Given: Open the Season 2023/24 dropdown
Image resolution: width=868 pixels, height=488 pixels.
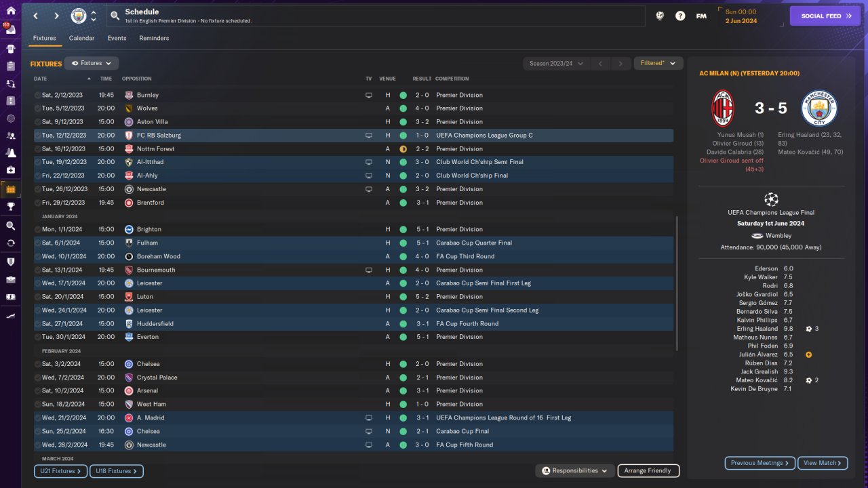Looking at the screenshot, I should [x=555, y=64].
